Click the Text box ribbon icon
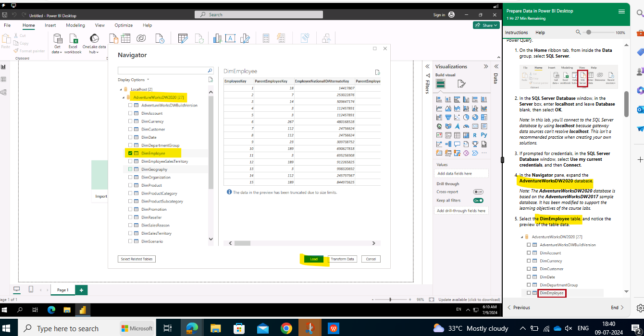Image resolution: width=644 pixels, height=336 pixels. (230, 39)
